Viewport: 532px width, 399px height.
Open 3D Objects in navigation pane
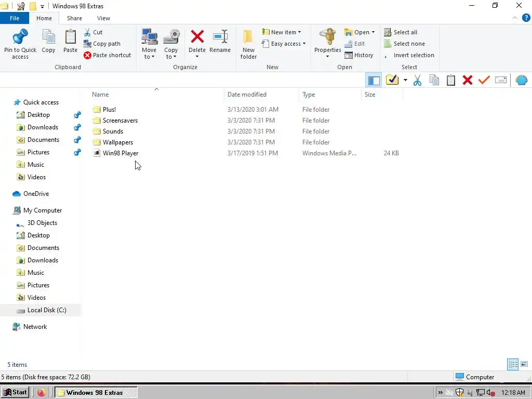pos(42,223)
